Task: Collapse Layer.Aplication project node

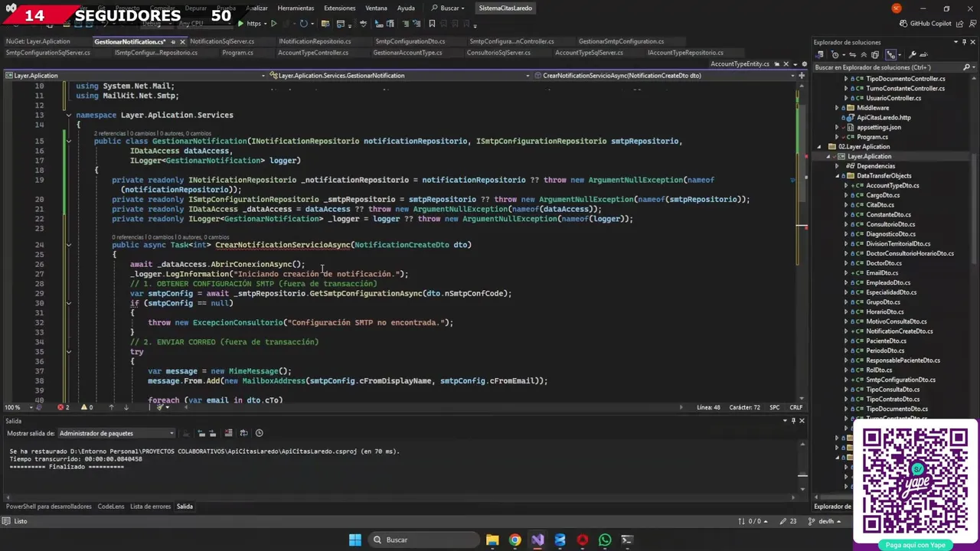Action: pyautogui.click(x=829, y=156)
